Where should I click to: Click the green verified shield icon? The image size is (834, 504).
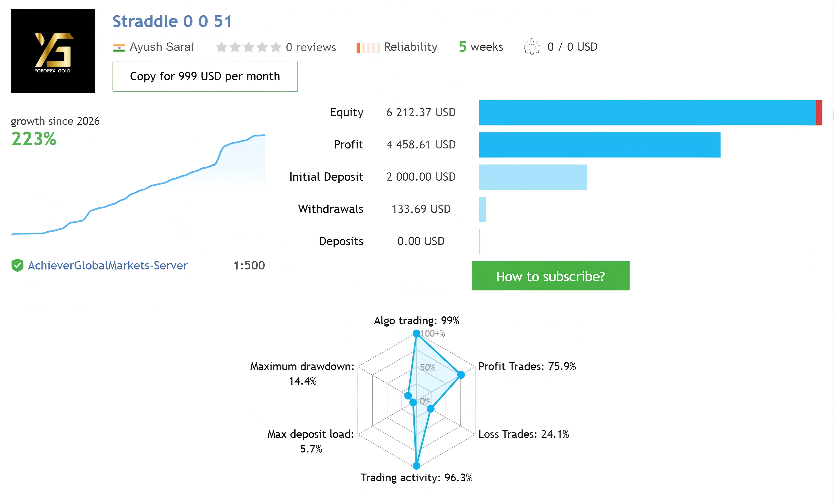(x=17, y=265)
